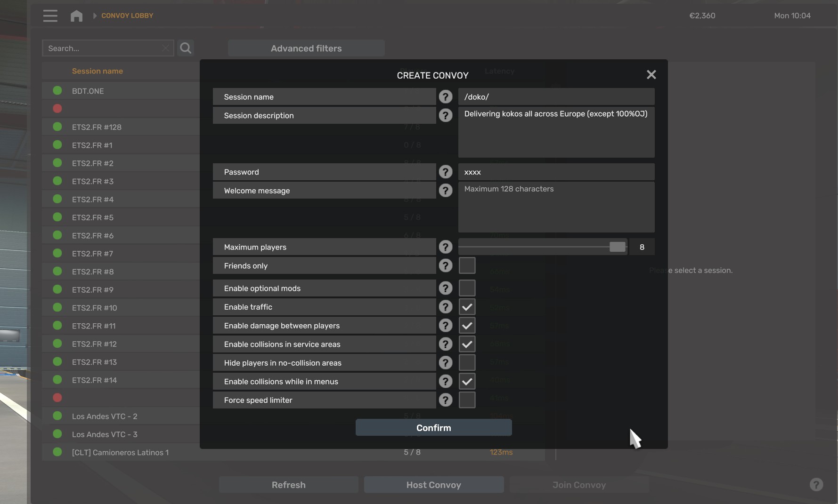
Task: Click the green status dot for BDT.ONE
Action: [x=57, y=90]
